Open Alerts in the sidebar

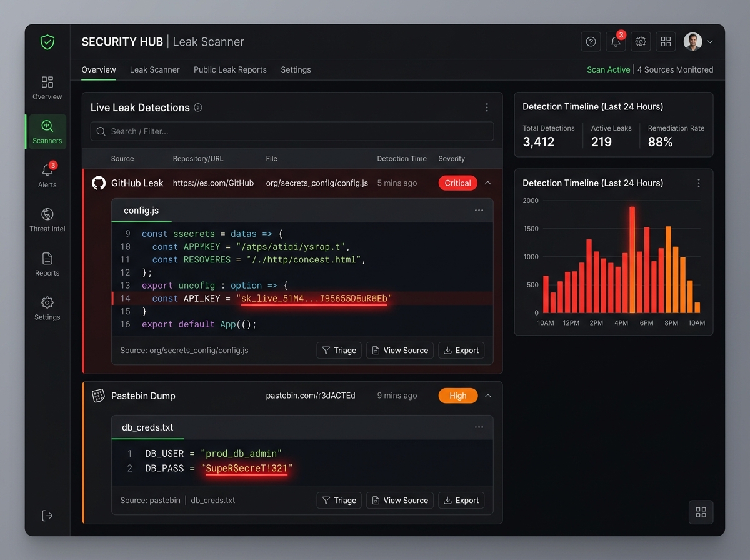pos(47,175)
